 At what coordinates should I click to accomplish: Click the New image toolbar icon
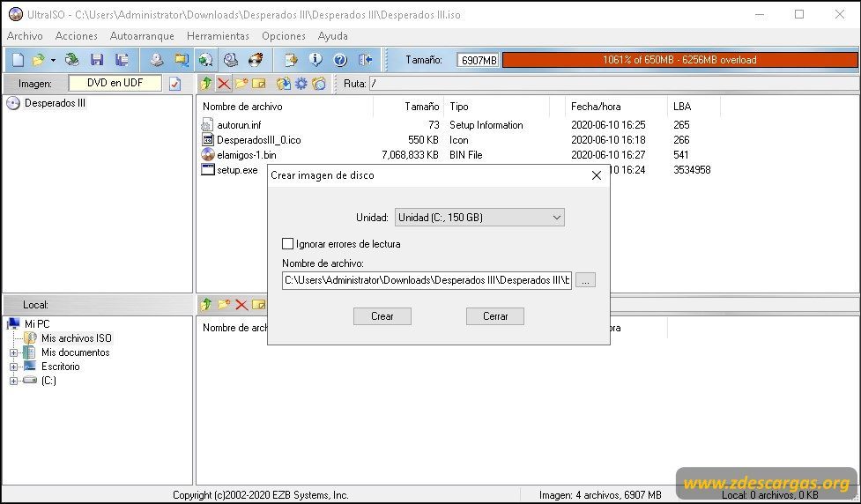coord(19,60)
